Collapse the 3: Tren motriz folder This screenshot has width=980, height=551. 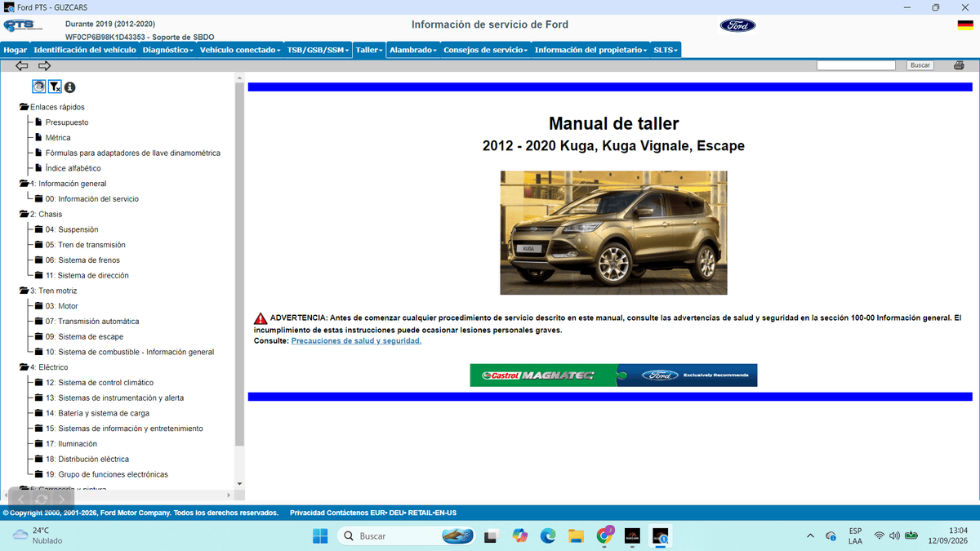(x=24, y=291)
